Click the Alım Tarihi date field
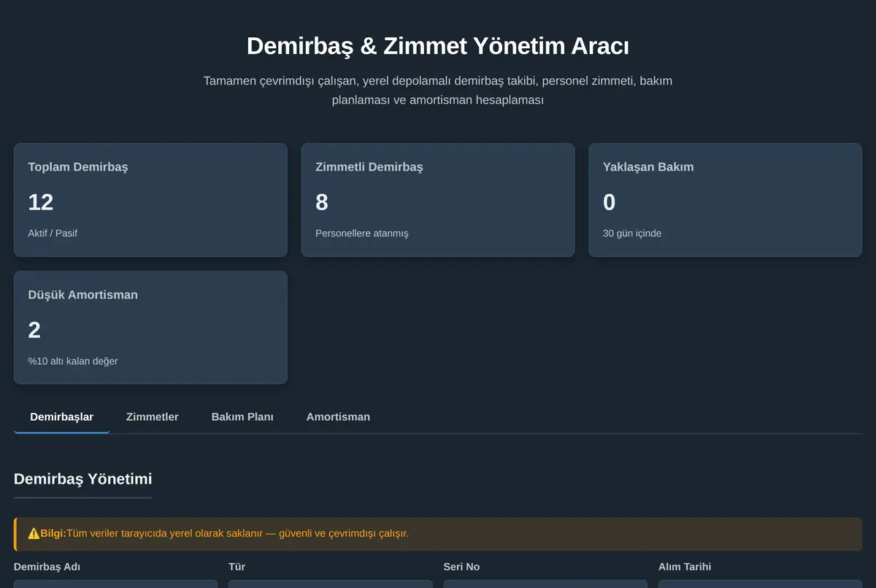876x588 pixels. [760, 584]
